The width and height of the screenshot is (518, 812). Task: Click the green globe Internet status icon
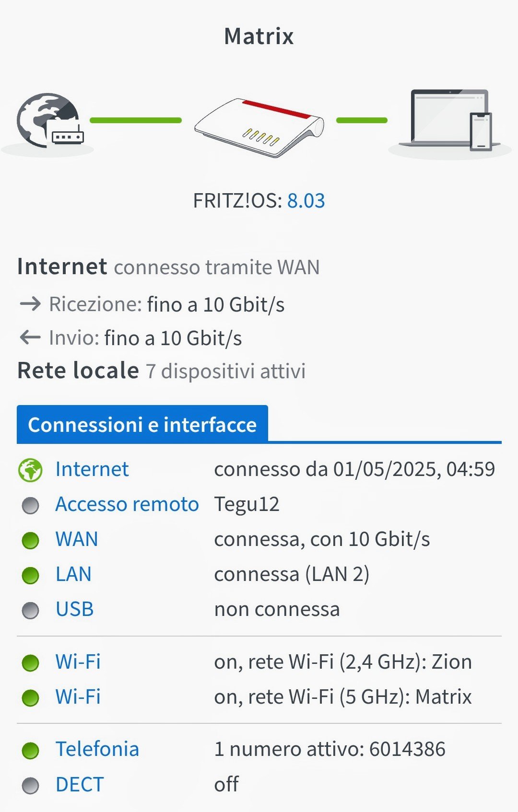(x=30, y=470)
